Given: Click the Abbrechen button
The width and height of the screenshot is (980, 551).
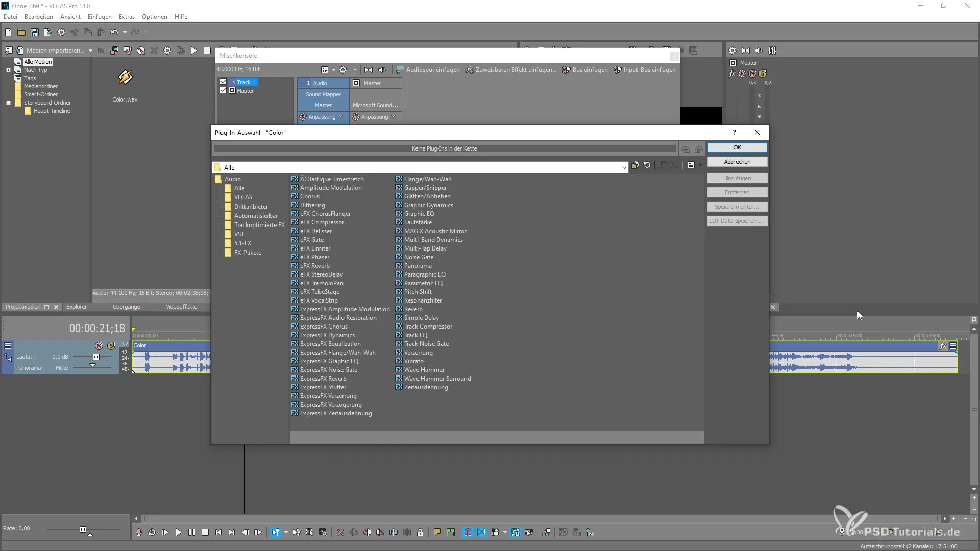Looking at the screenshot, I should pyautogui.click(x=737, y=162).
